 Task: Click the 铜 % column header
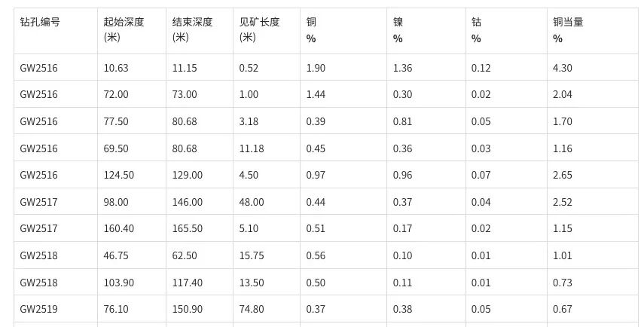343,31
